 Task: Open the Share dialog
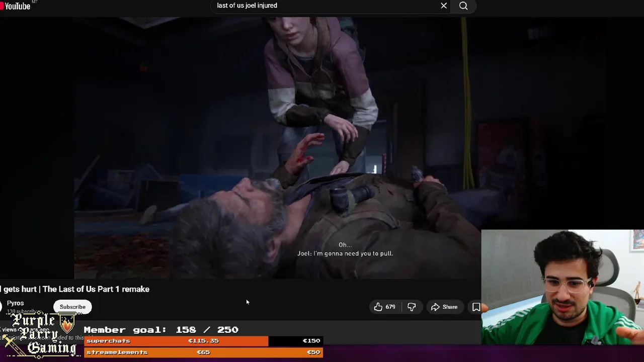[444, 307]
